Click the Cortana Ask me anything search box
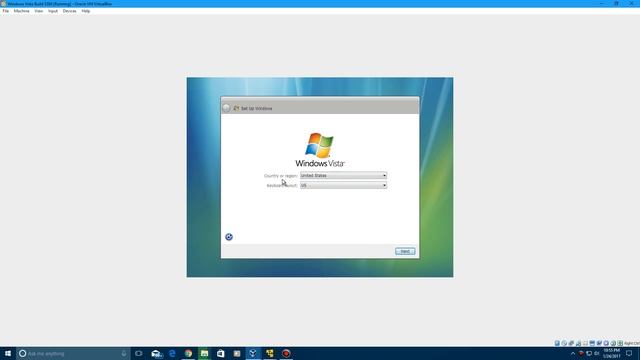Screen dimensions: 640x360 (x=73, y=353)
